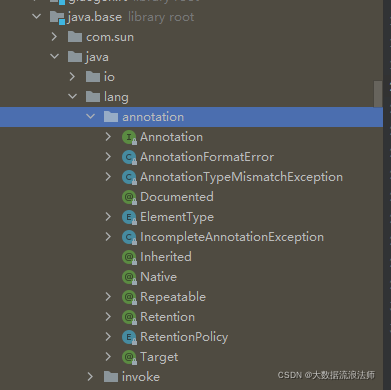The width and height of the screenshot is (391, 390).
Task: Select the highlighted annotation package label
Action: (153, 117)
